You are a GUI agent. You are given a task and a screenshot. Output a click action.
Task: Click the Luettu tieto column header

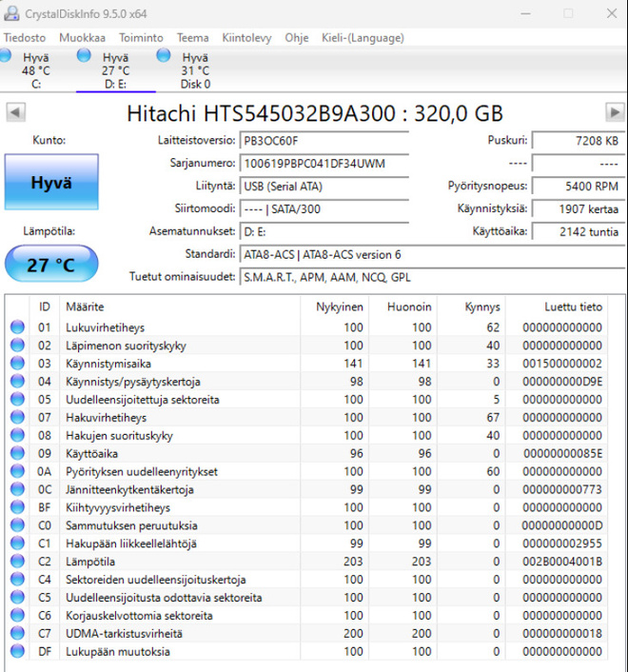(573, 306)
